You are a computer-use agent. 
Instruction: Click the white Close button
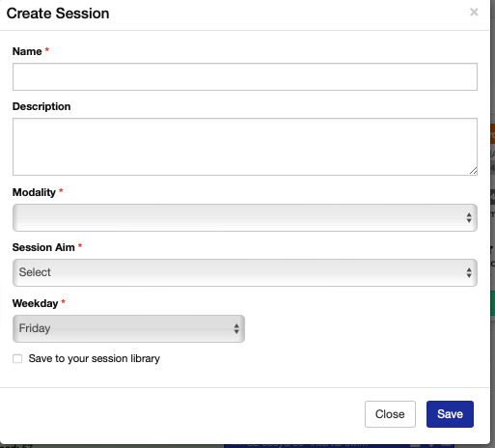tap(390, 414)
